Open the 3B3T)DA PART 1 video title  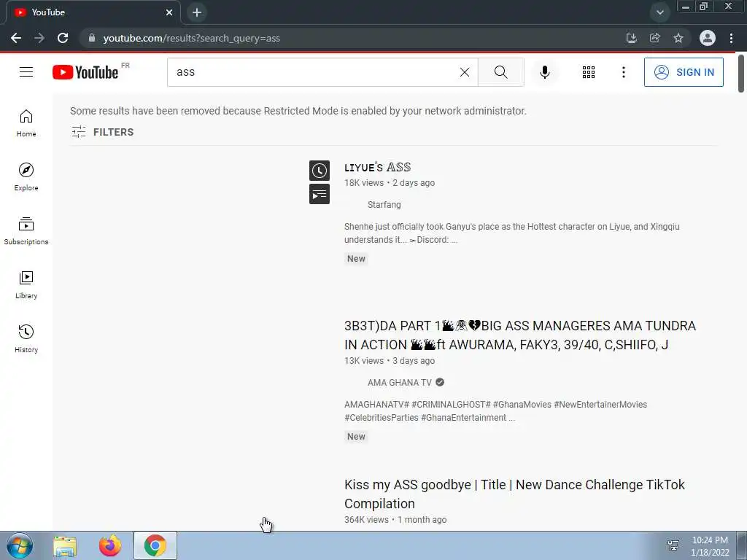coord(520,335)
